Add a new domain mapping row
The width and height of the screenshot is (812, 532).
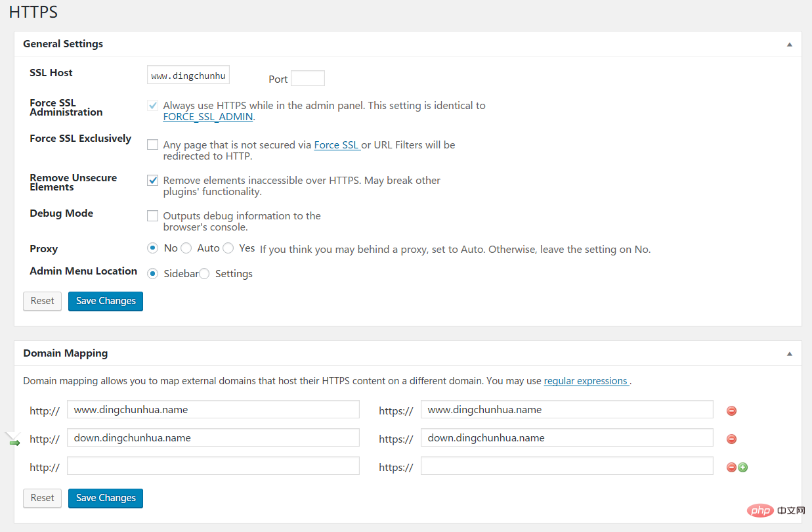pos(743,468)
